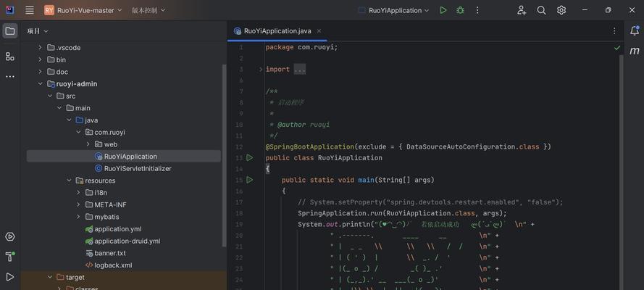This screenshot has width=644, height=290.
Task: Click the IntelliJ IDEA logo icon
Action: [x=10, y=10]
